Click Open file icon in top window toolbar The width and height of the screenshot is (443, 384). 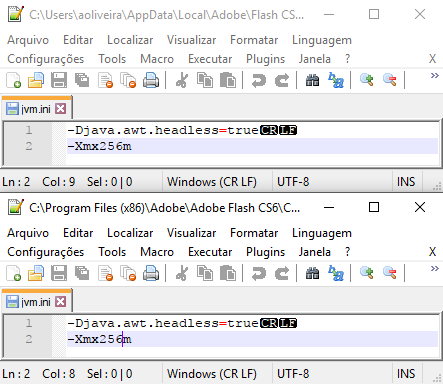click(36, 80)
